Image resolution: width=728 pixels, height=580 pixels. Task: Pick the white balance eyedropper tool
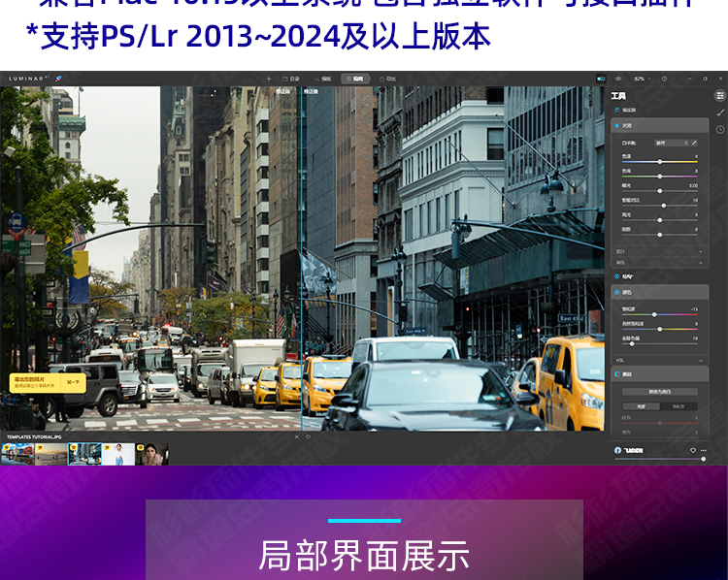(x=694, y=143)
